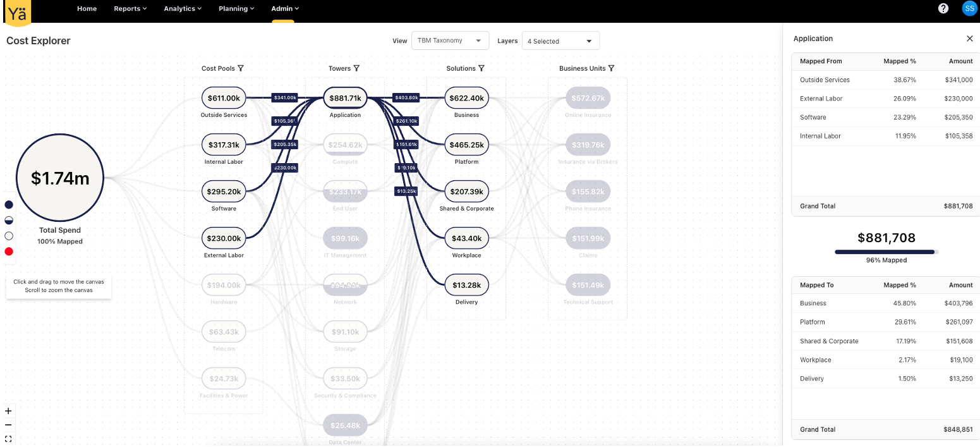Zoom in with the plus icon
Image resolution: width=980 pixels, height=447 pixels.
8,411
